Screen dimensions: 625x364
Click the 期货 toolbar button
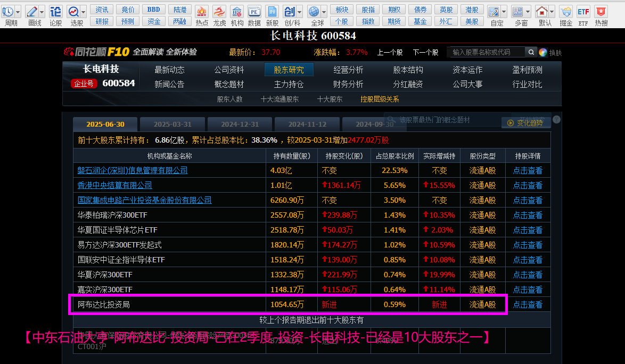point(394,21)
